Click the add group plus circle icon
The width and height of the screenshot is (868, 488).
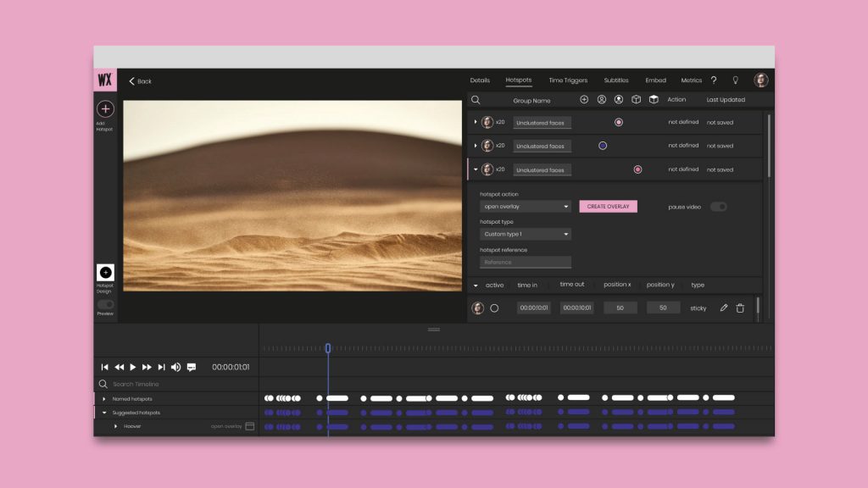584,99
